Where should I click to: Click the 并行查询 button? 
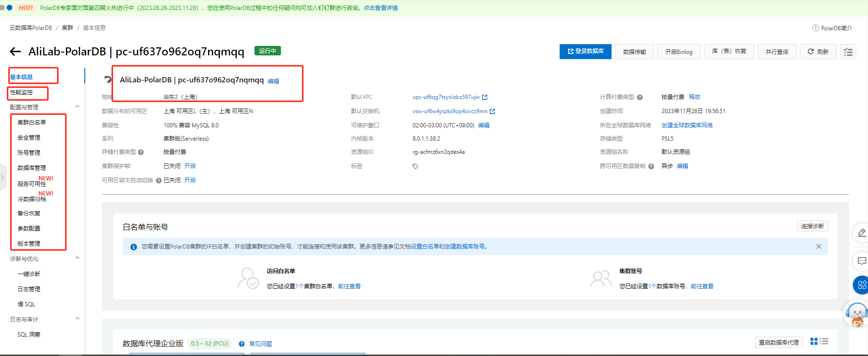point(777,52)
